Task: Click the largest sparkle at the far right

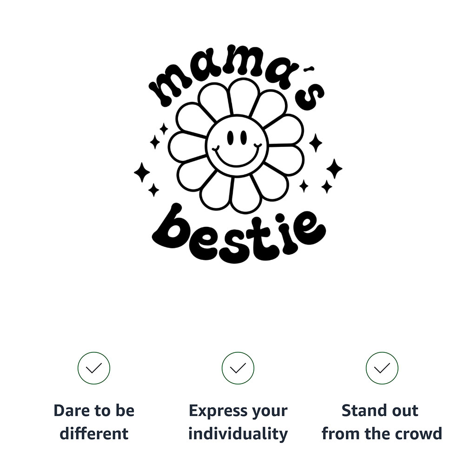Action: 334,168
